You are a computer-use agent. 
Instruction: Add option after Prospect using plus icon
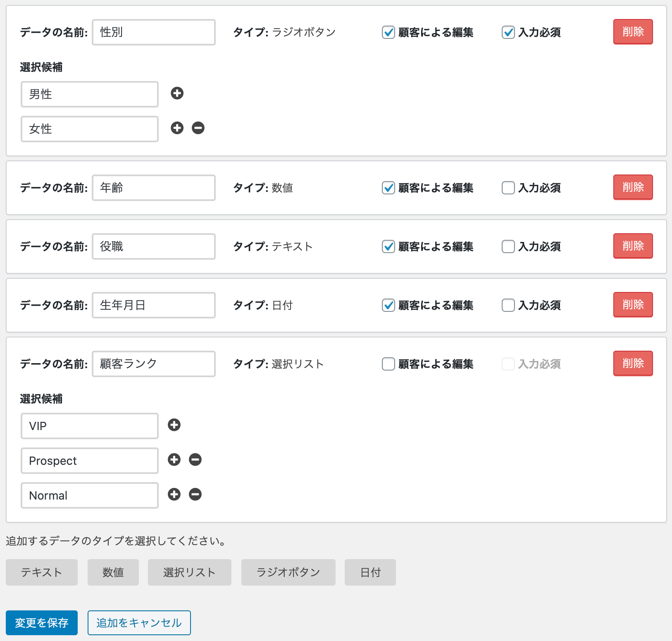[x=174, y=460]
